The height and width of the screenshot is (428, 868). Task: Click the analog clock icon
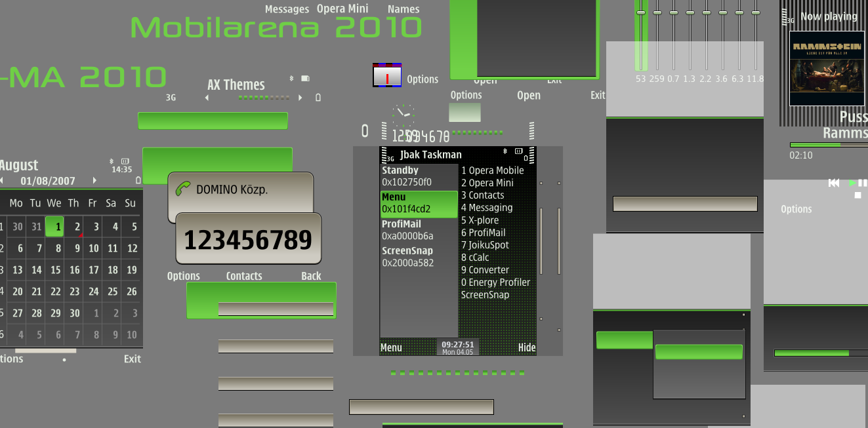(403, 116)
